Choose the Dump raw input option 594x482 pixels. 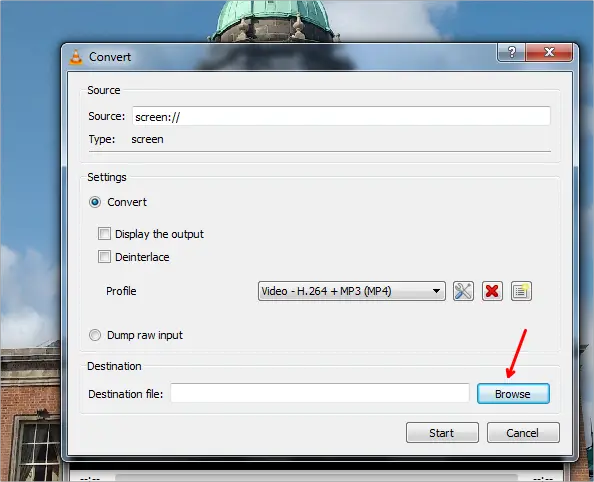[x=95, y=335]
